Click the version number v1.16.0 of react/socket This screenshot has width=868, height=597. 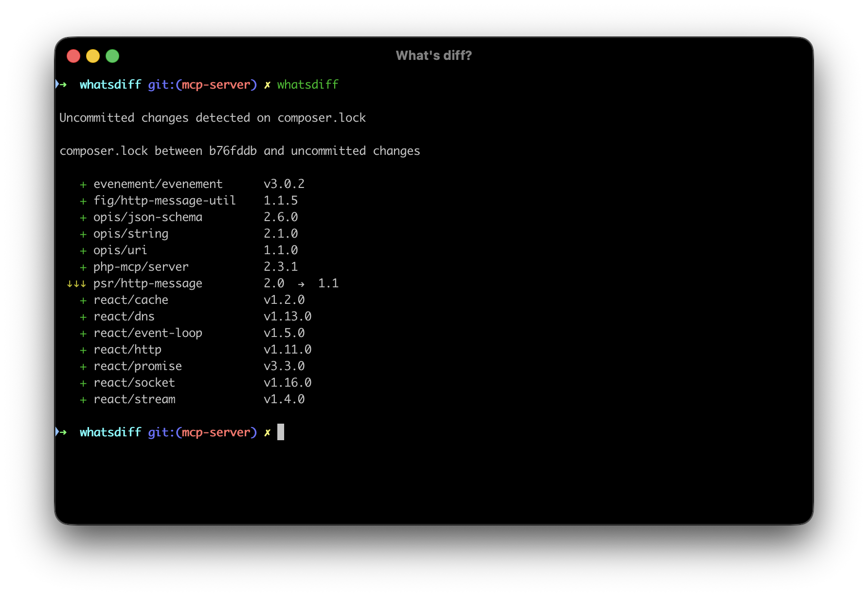(x=287, y=383)
